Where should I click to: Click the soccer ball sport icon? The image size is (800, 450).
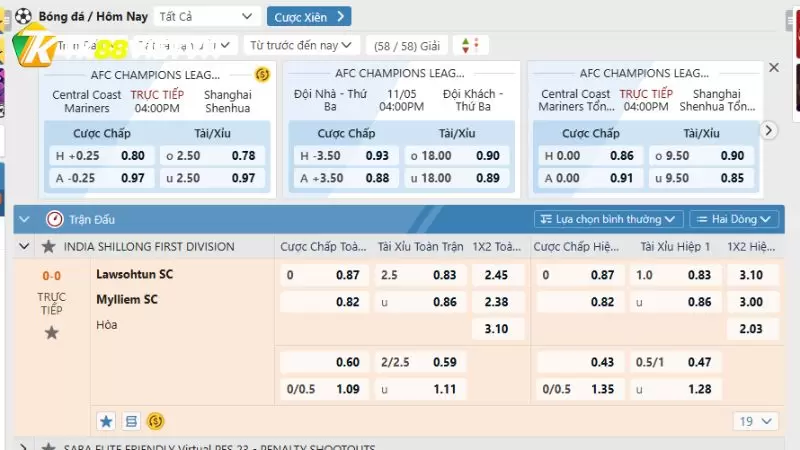[x=23, y=16]
